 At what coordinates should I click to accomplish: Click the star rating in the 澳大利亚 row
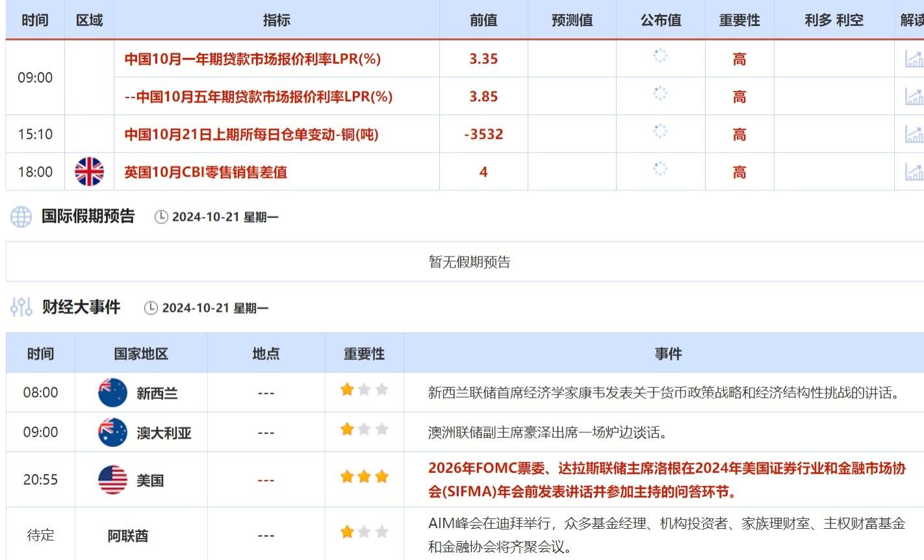coord(365,429)
